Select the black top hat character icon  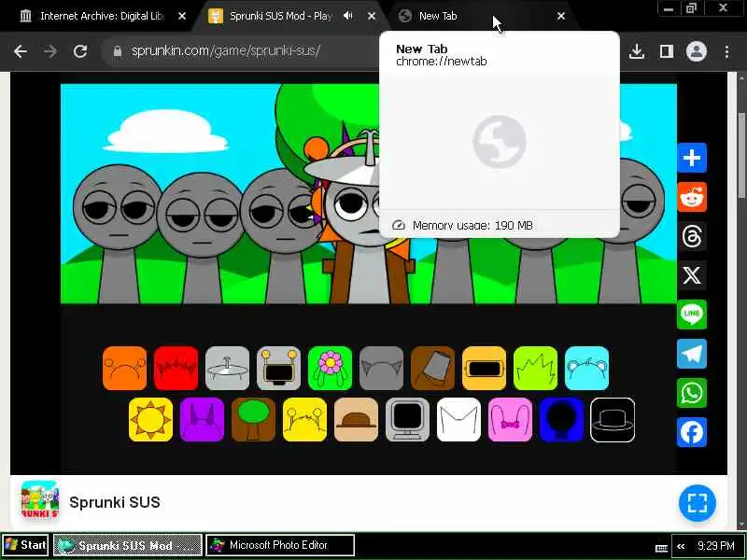coord(613,419)
